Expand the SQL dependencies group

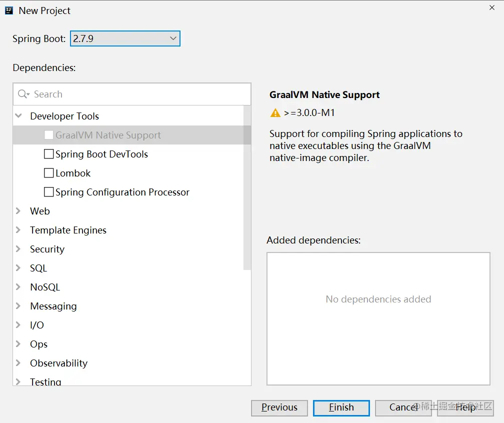[x=18, y=268]
